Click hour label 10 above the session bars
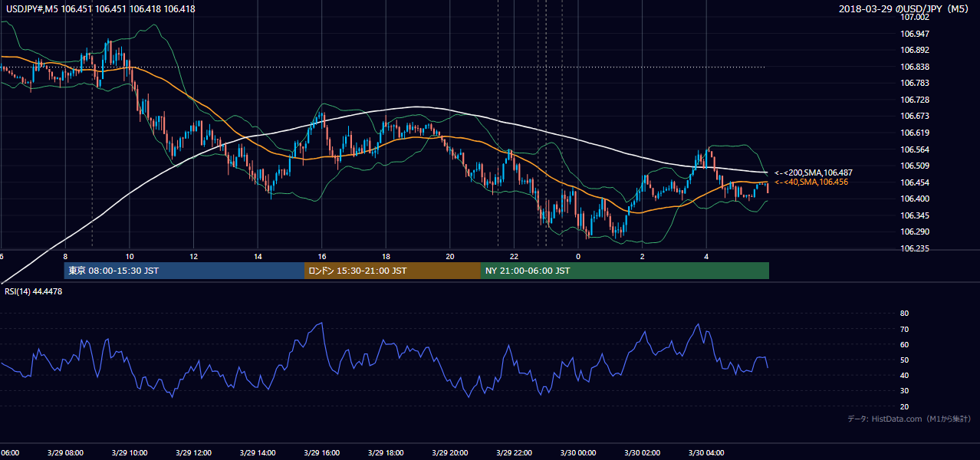 [130, 257]
